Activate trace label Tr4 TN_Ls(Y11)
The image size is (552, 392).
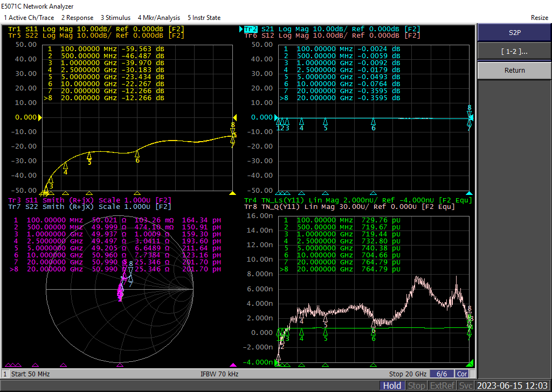(x=358, y=200)
